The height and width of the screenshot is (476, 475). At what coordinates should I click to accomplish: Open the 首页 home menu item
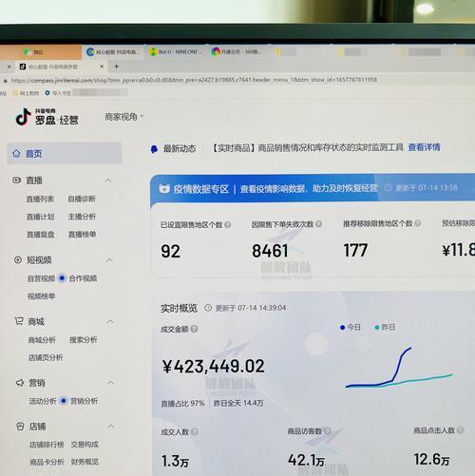coord(65,153)
